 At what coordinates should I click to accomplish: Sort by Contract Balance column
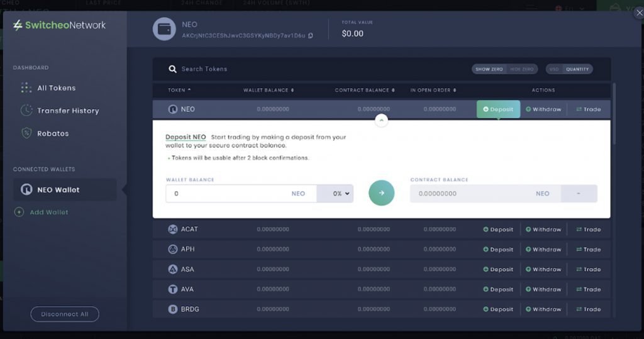pyautogui.click(x=365, y=90)
